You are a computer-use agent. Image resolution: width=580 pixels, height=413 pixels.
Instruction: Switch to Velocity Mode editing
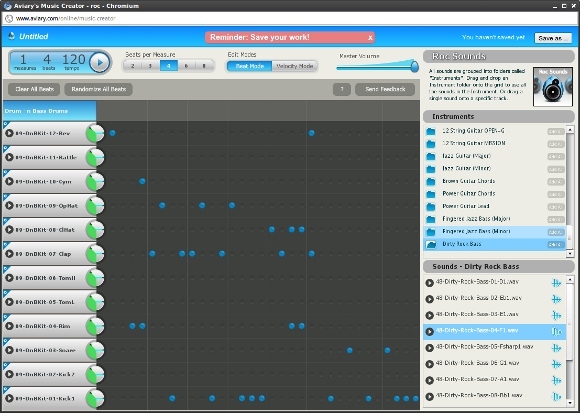tap(294, 66)
